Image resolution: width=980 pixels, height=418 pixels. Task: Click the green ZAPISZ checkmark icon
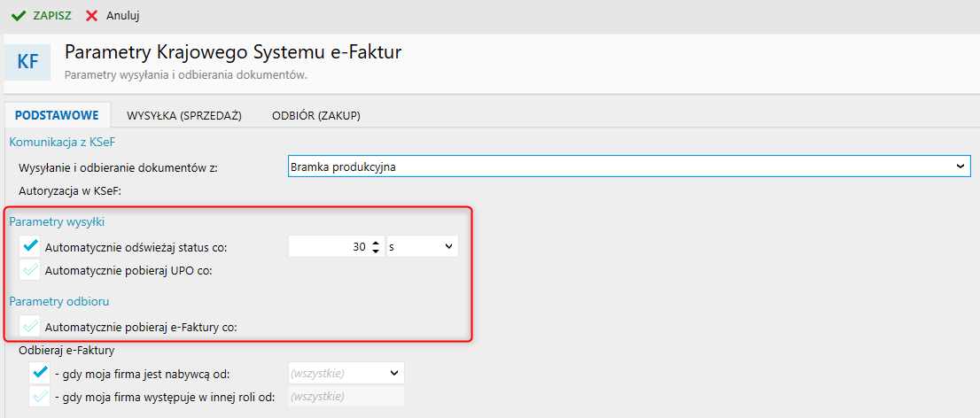coord(18,16)
